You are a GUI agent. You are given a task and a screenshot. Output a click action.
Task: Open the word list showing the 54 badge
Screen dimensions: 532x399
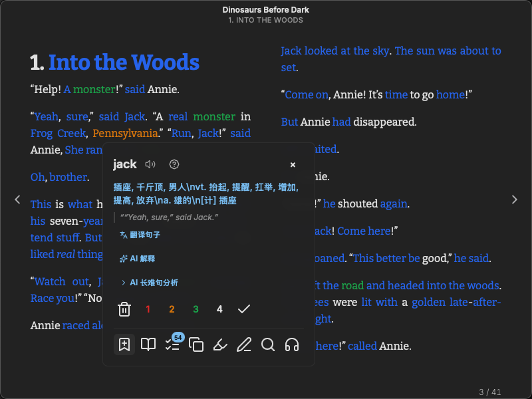pyautogui.click(x=172, y=344)
